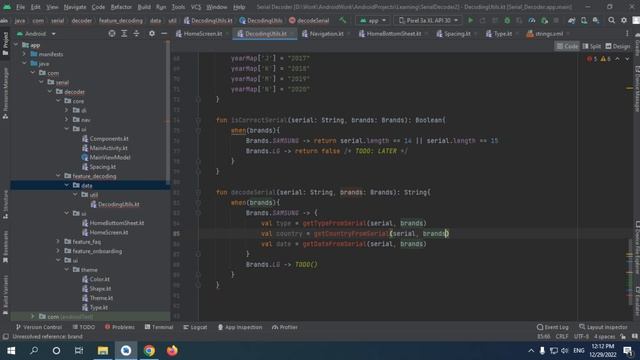Open Layout Inspector from bottom bar
Image resolution: width=640 pixels, height=360 pixels.
point(603,327)
